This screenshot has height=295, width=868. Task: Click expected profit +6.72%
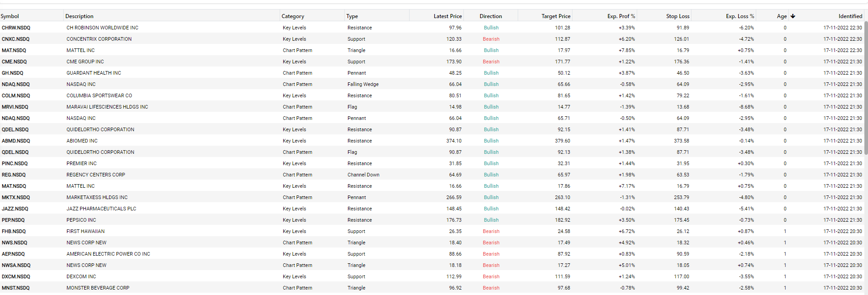pyautogui.click(x=627, y=231)
